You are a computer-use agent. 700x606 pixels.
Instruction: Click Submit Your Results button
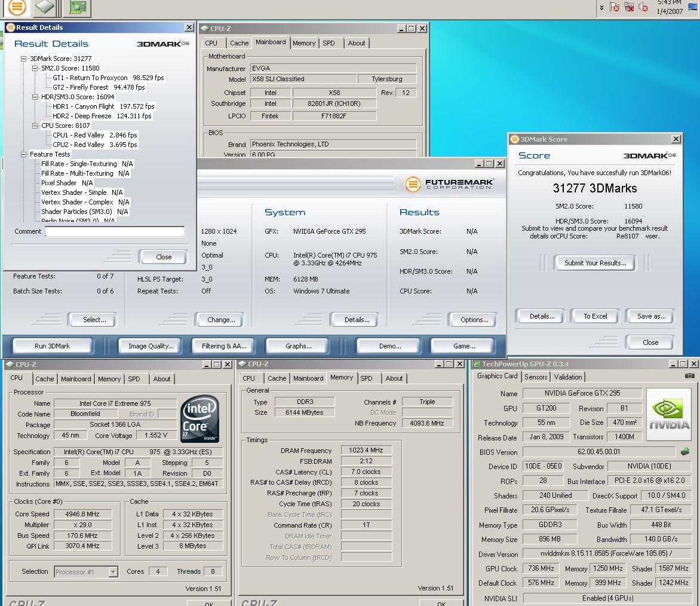coord(595,263)
